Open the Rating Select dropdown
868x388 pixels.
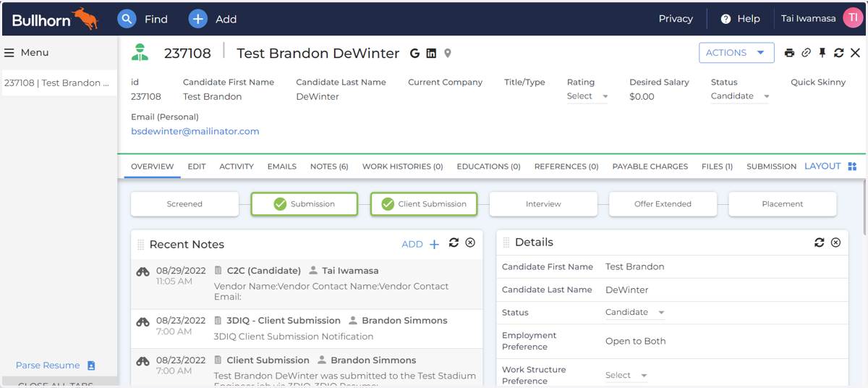[587, 96]
